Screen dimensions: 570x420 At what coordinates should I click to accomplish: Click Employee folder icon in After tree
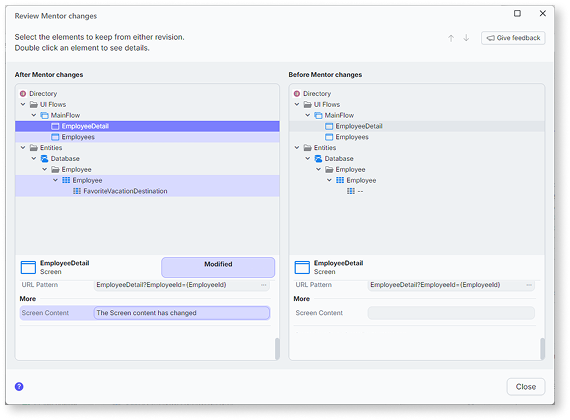(x=55, y=170)
